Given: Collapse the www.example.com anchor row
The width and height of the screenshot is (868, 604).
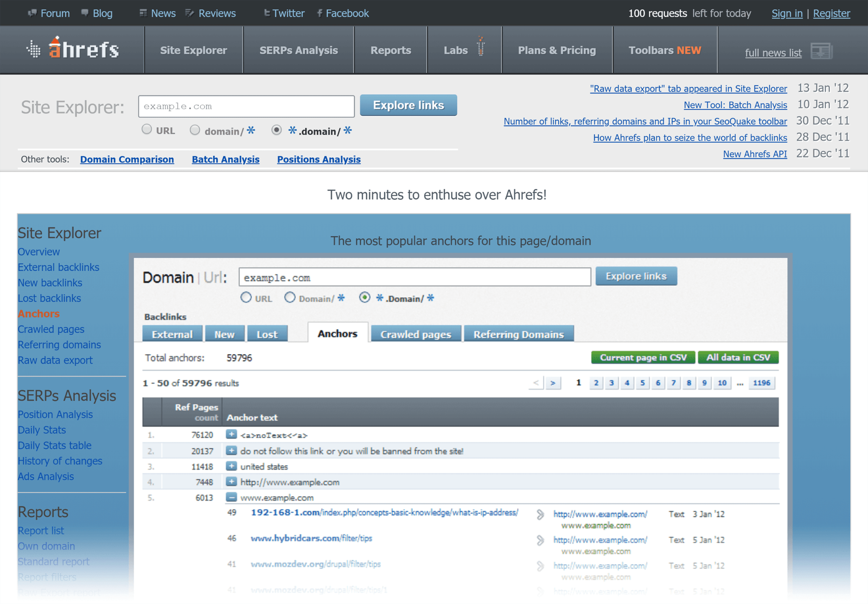Looking at the screenshot, I should point(231,498).
